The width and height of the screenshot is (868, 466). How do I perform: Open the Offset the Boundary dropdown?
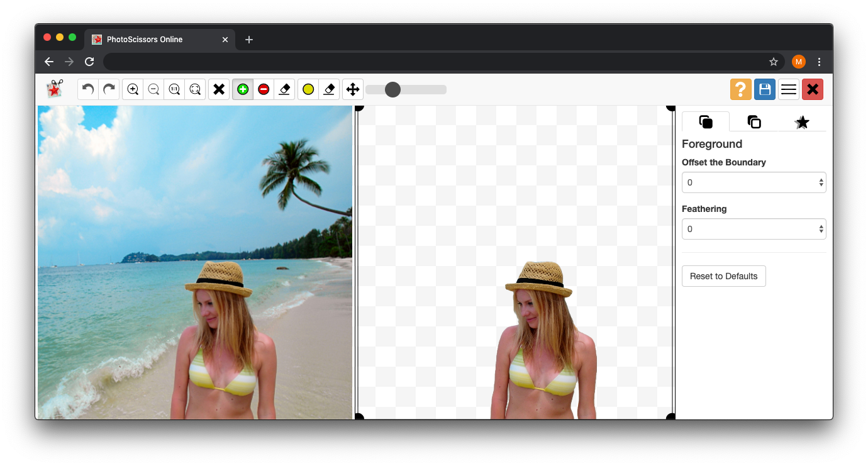[754, 182]
